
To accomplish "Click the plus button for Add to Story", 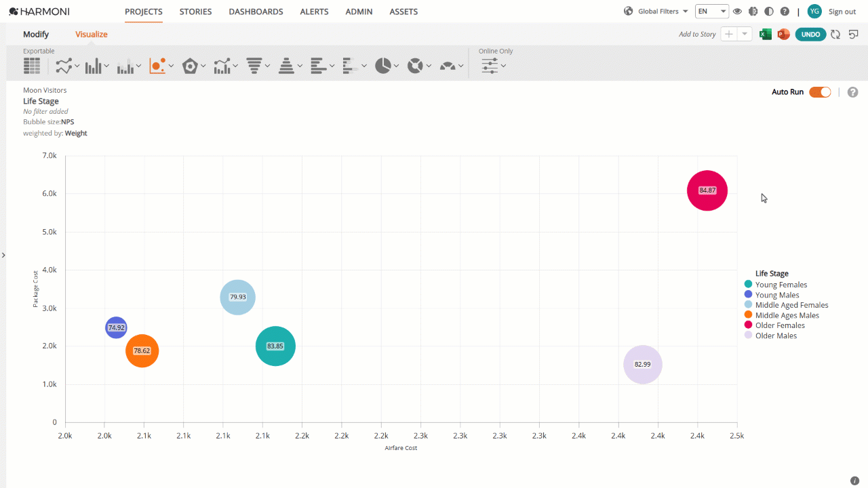I will 729,34.
